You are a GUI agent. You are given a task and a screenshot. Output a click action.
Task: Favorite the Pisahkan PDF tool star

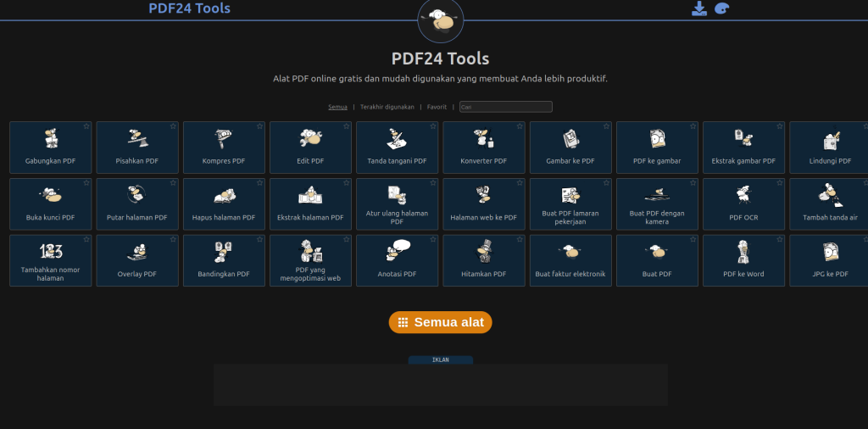[x=173, y=126]
